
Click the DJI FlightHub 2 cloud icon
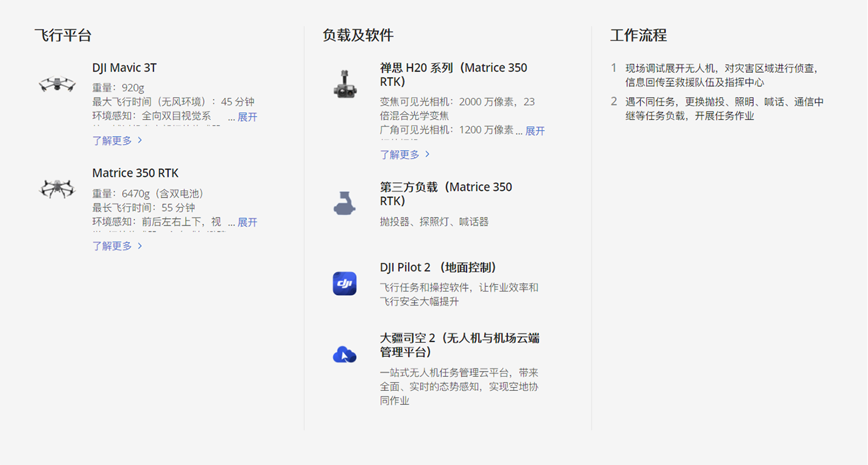pos(345,354)
